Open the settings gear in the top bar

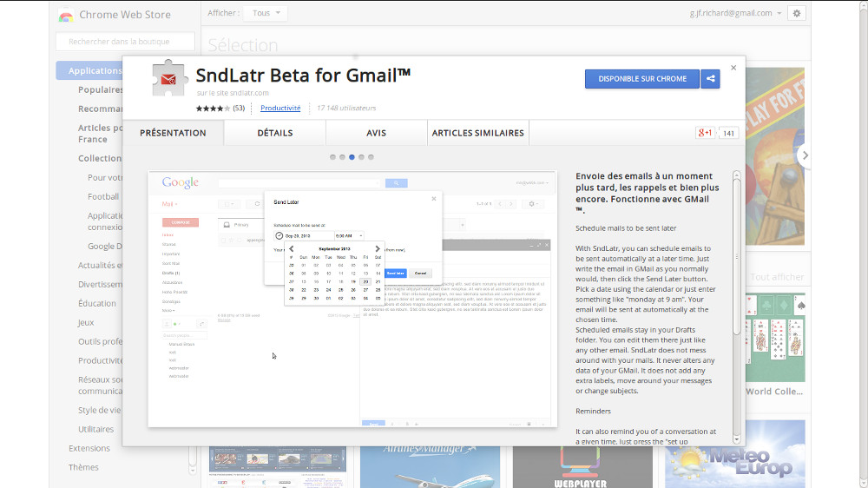(x=798, y=13)
